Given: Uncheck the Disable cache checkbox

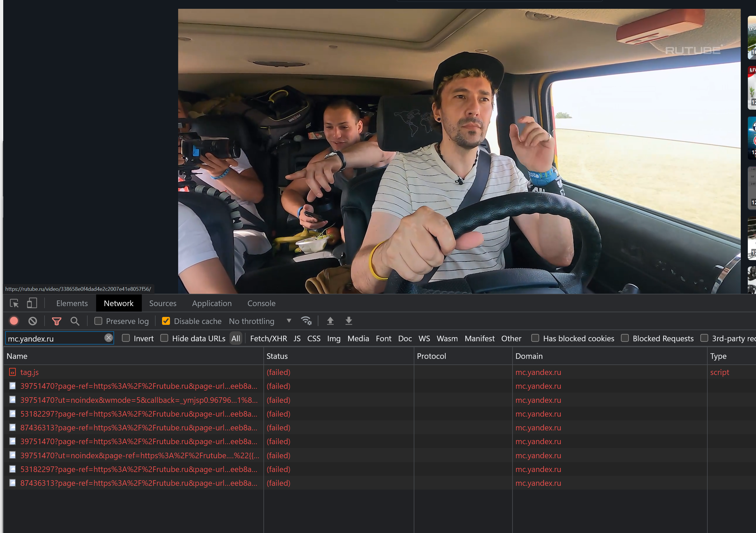Looking at the screenshot, I should click(166, 320).
